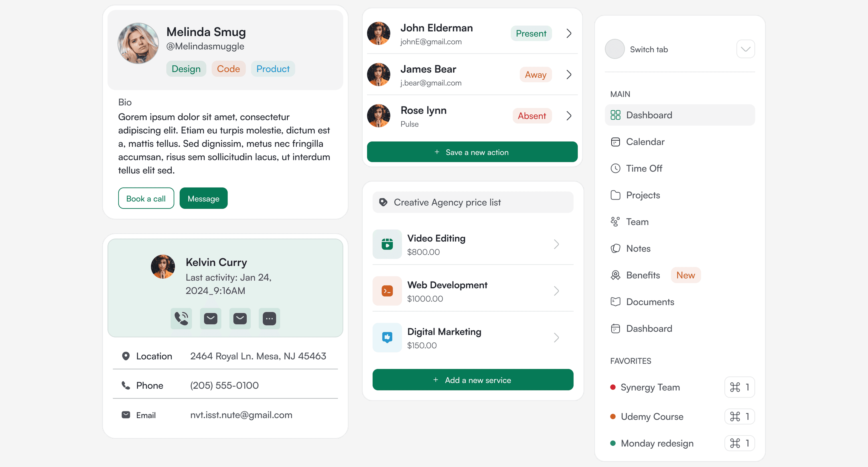Click the price tag icon beside Creative Agency
The image size is (868, 467).
(x=383, y=202)
